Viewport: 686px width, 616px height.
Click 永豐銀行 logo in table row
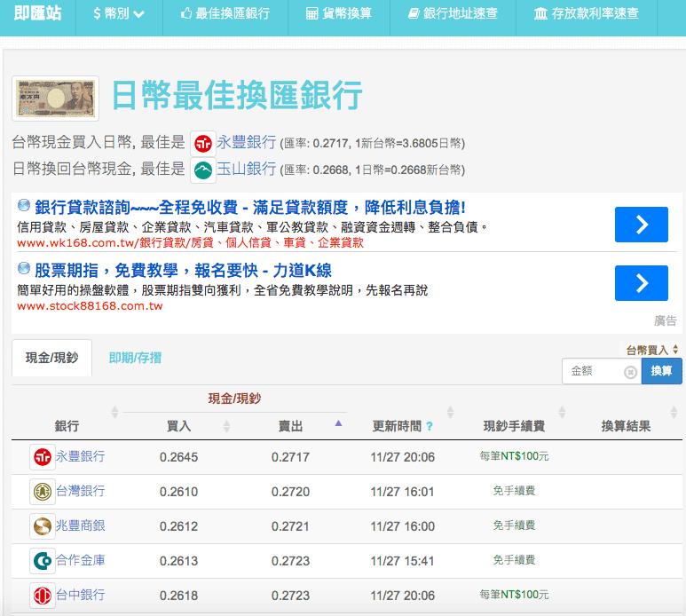(x=43, y=457)
